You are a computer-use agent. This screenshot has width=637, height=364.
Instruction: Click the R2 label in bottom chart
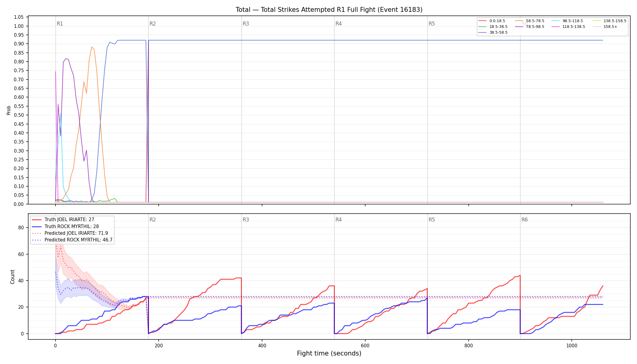153,220
